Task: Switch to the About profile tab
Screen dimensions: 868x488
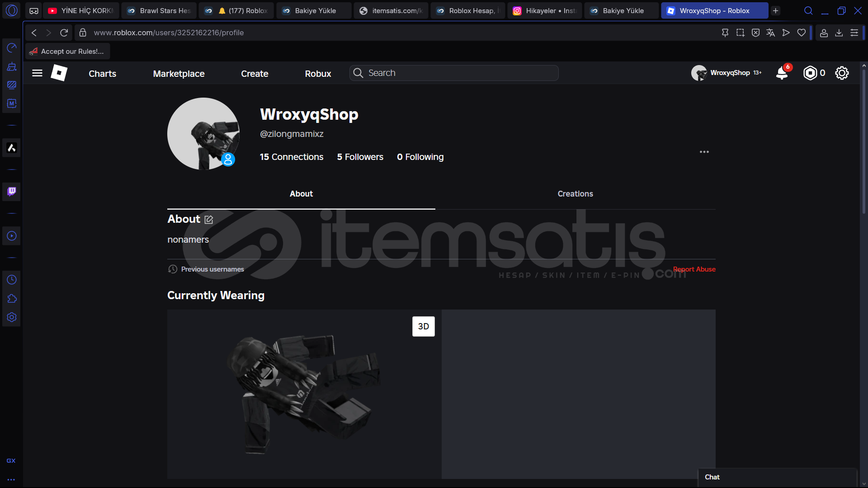Action: point(301,194)
